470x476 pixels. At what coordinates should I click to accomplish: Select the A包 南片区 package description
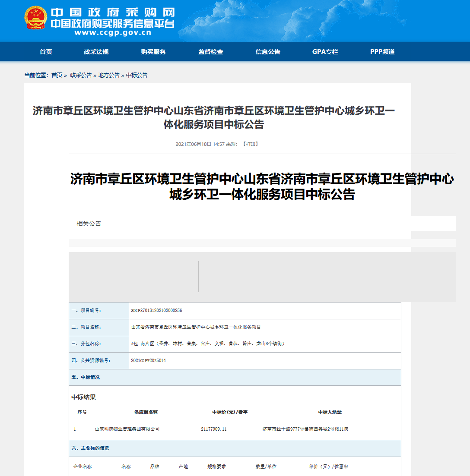tap(208, 344)
